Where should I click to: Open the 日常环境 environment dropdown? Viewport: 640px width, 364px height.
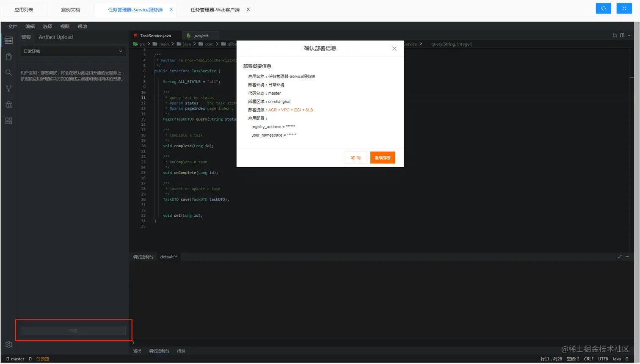tap(73, 51)
